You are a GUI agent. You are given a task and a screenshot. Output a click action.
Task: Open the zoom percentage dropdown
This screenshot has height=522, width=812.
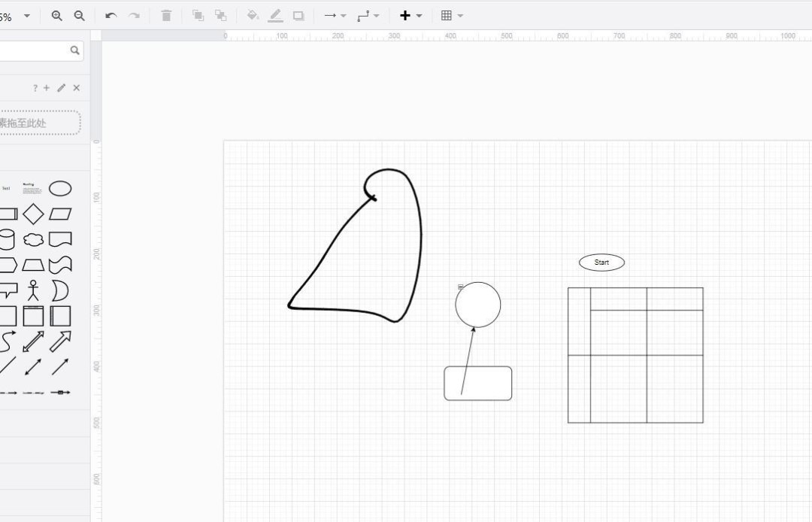(27, 15)
